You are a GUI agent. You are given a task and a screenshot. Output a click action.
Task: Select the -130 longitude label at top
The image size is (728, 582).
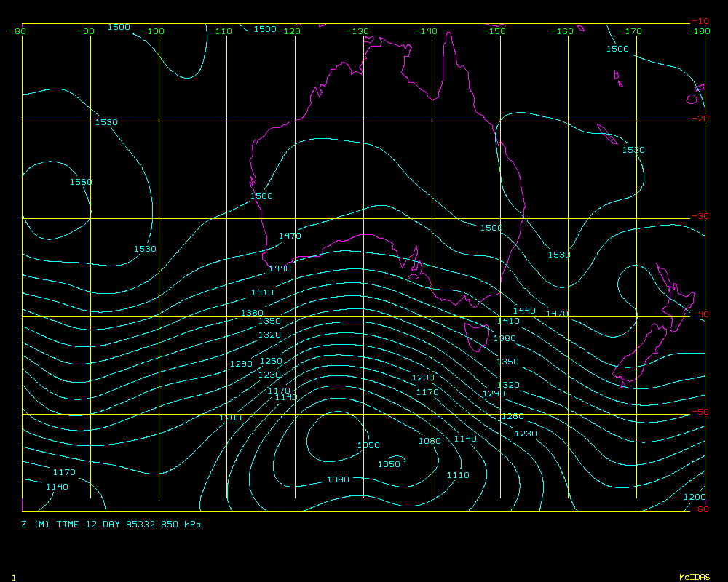click(x=357, y=31)
